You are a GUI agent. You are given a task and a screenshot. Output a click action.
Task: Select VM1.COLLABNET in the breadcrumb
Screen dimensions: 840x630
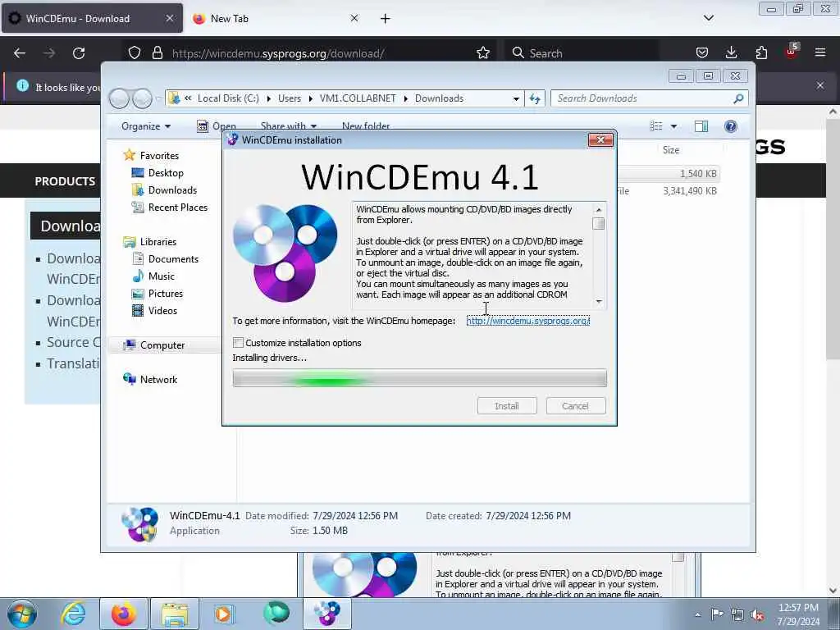[x=358, y=98]
